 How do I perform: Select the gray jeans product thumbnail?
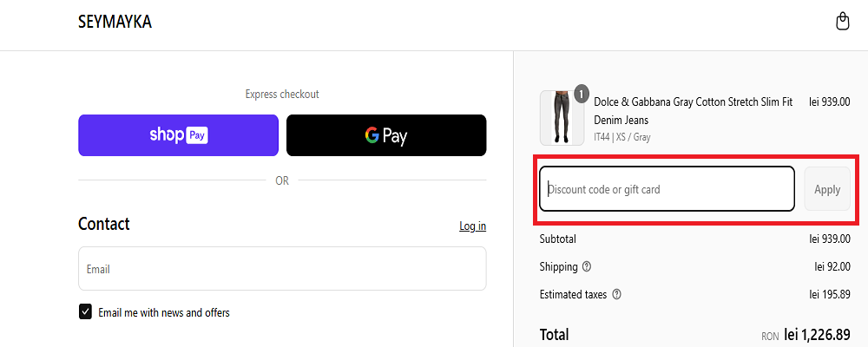(x=562, y=119)
